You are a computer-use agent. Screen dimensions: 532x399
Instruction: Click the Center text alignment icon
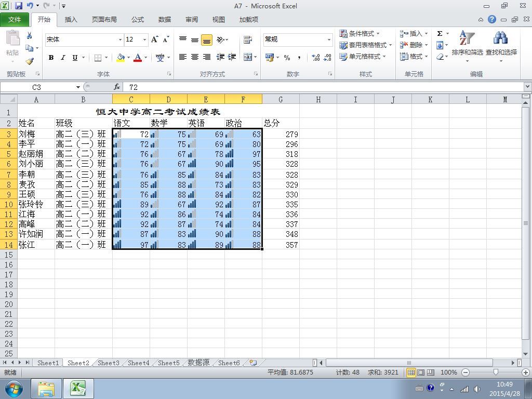[x=195, y=57]
